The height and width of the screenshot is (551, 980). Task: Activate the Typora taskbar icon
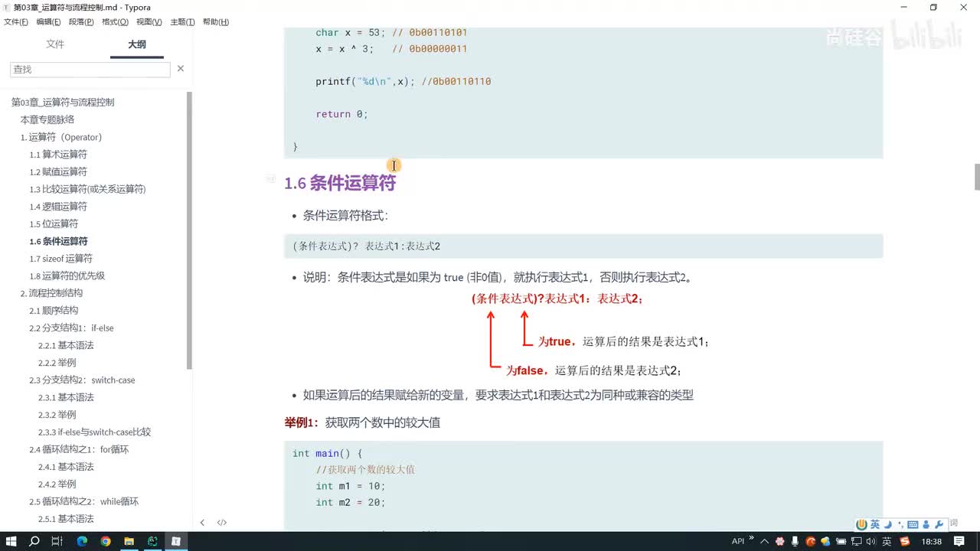[x=175, y=541]
